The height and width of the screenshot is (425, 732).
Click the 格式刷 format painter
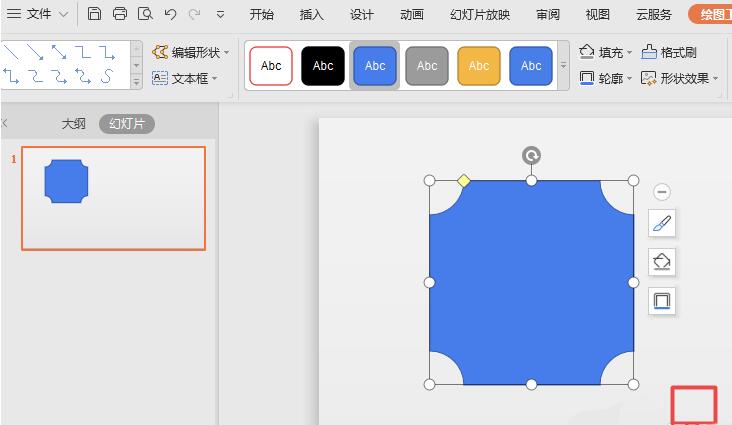coord(669,52)
